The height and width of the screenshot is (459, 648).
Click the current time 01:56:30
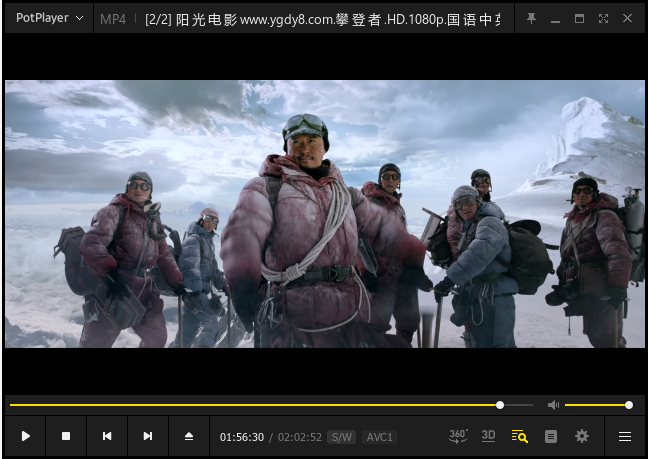(x=242, y=437)
